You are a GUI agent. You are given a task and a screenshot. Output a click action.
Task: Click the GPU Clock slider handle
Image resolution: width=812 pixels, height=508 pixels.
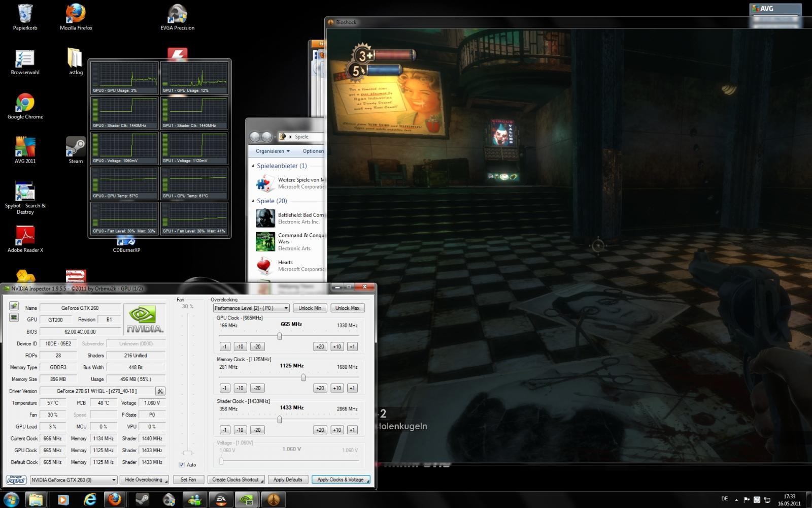279,336
